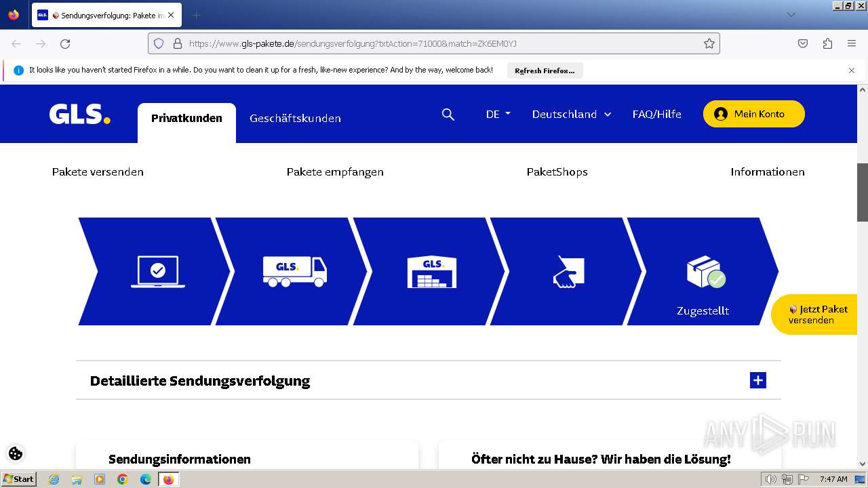The image size is (868, 488).
Task: Expand Detaillierte Sendungsverfolgung with the plus icon
Action: click(x=758, y=380)
